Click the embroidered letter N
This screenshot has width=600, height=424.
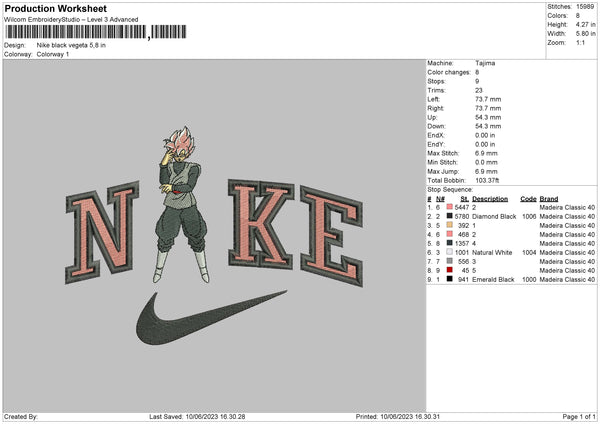click(x=102, y=232)
